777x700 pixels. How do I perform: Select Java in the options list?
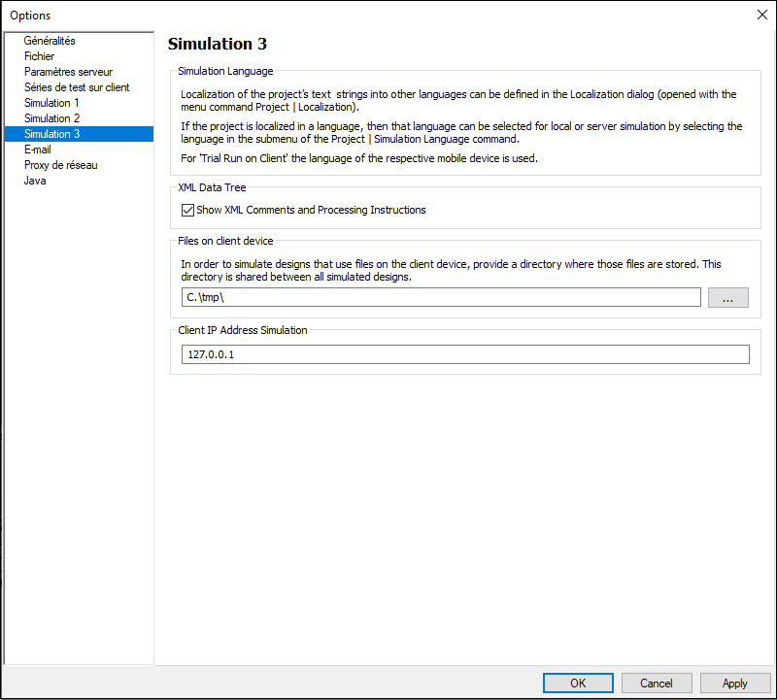pyautogui.click(x=35, y=181)
